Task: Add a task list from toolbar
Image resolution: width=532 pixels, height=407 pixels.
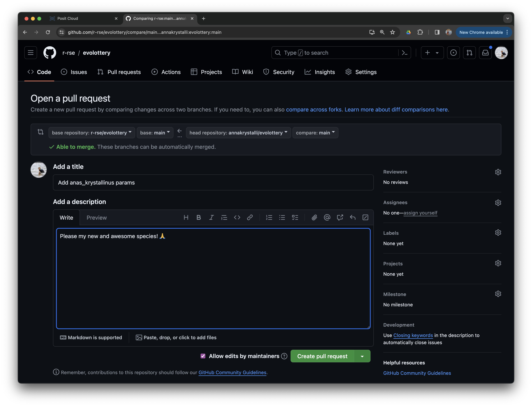Action: [x=295, y=217]
